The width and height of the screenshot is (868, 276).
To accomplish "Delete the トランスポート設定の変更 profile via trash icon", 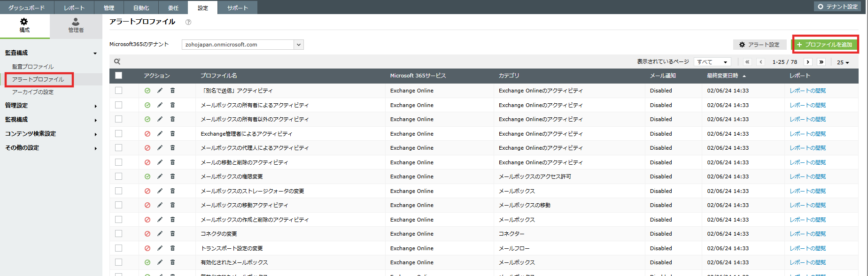I will click(172, 248).
